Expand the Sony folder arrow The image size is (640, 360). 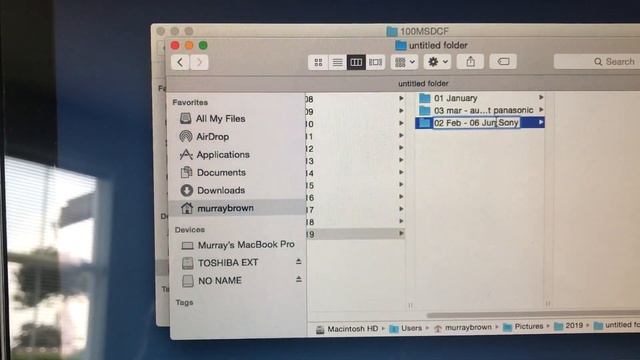[541, 122]
